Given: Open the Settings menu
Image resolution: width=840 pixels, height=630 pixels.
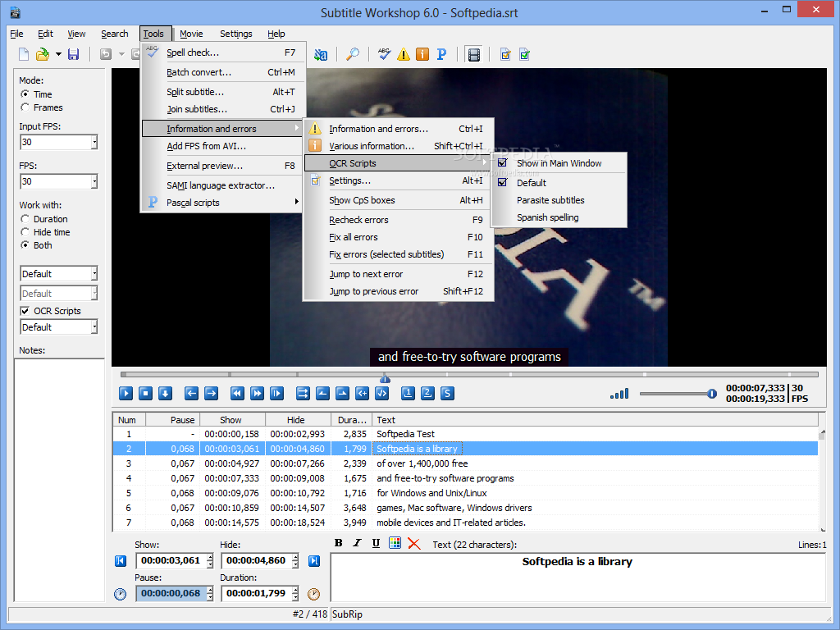Looking at the screenshot, I should pos(235,33).
